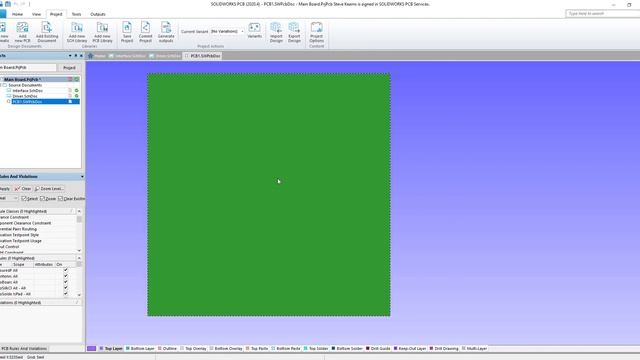Uncheck the second rule's On checkbox
This screenshot has width=640, height=360.
coord(66,276)
